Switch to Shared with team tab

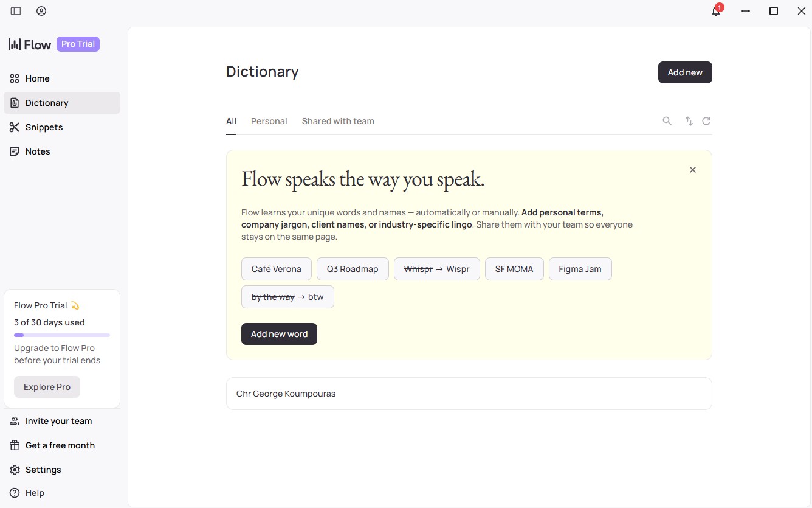(338, 121)
